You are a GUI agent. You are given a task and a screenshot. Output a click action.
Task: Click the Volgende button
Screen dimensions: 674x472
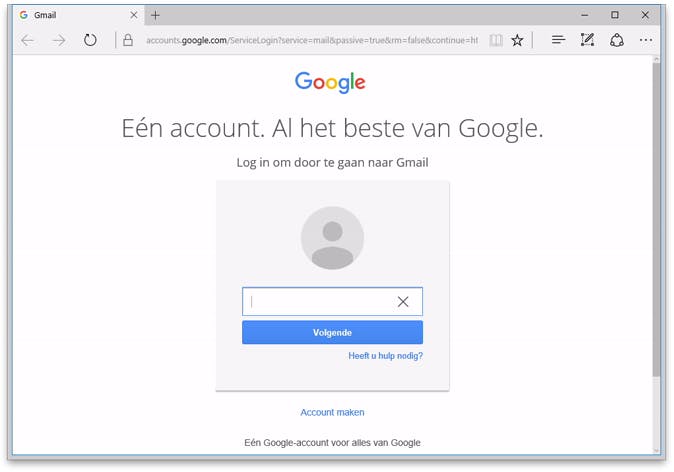332,332
